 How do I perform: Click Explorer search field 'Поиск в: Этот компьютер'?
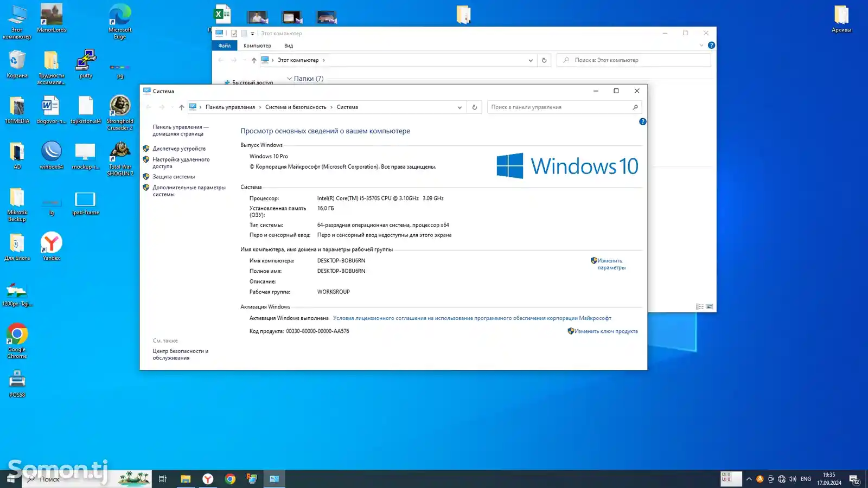click(634, 60)
